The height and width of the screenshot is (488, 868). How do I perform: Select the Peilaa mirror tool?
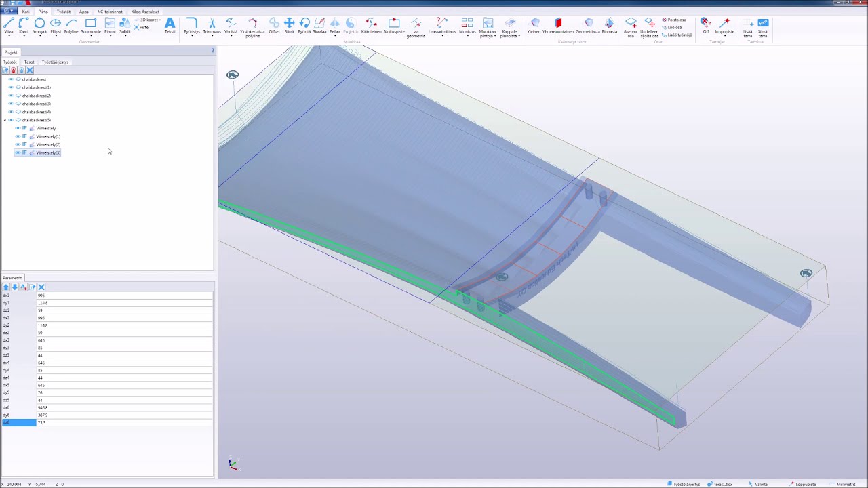tap(335, 26)
